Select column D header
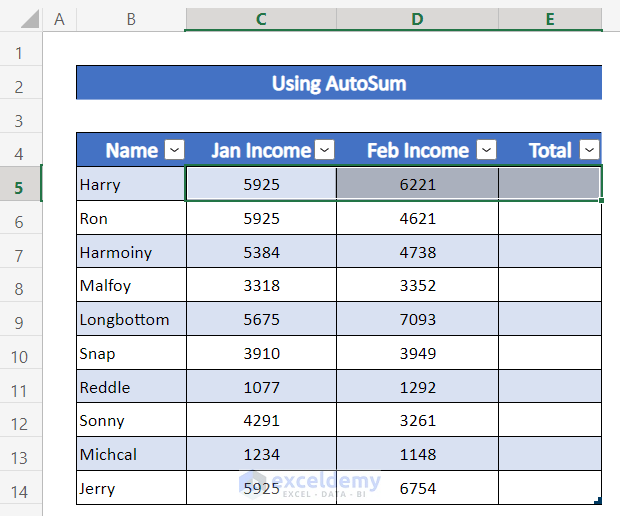The width and height of the screenshot is (620, 516). point(417,19)
